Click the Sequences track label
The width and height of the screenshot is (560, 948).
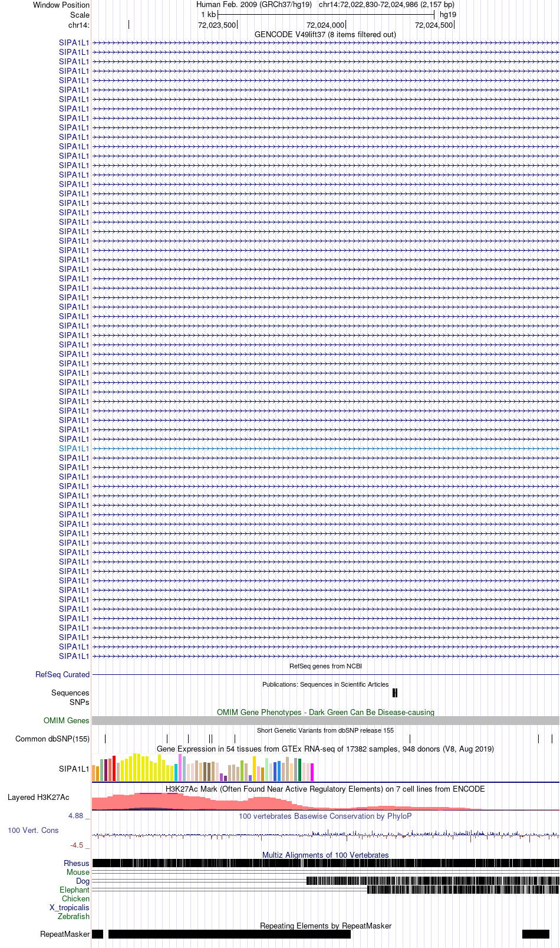pos(70,693)
